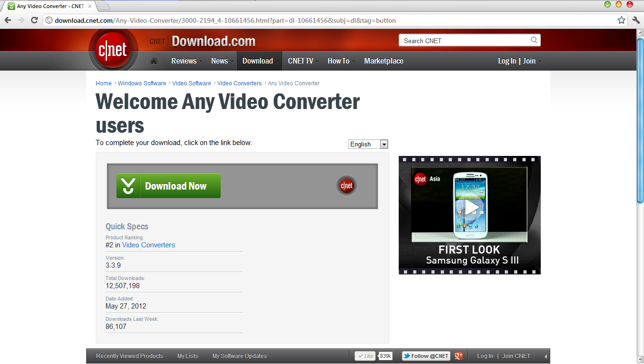Bookmark this page with the star icon
644x364 pixels.
621,20
